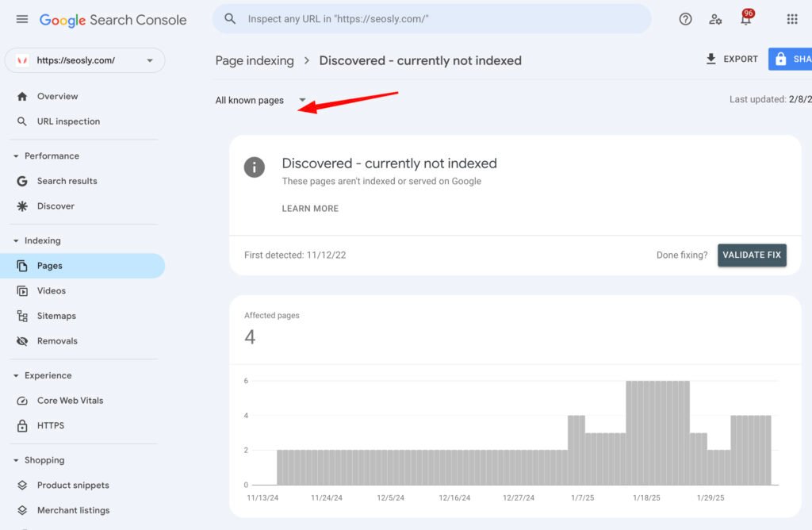
Task: Collapse the Performance section
Action: click(x=17, y=156)
